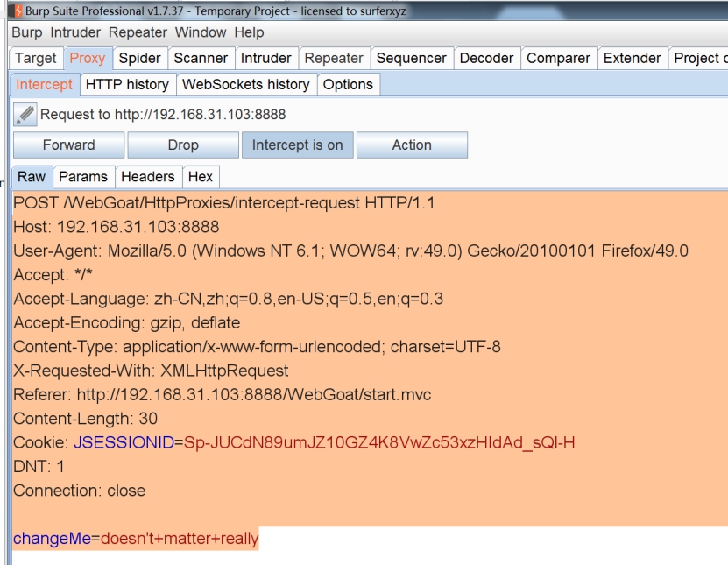Open the Intruder menu in menu bar
Image resolution: width=728 pixels, height=565 pixels.
coord(75,32)
